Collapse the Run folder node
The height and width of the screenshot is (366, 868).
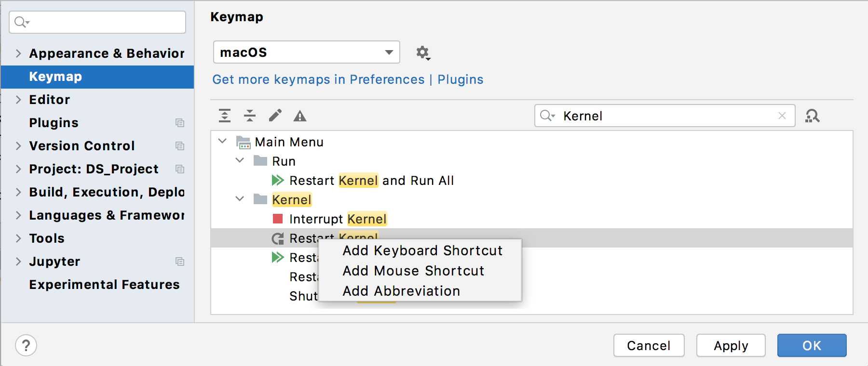tap(240, 161)
